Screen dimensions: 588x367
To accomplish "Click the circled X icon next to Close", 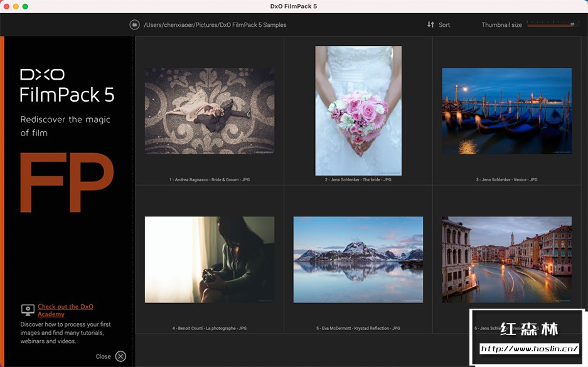I will 120,356.
